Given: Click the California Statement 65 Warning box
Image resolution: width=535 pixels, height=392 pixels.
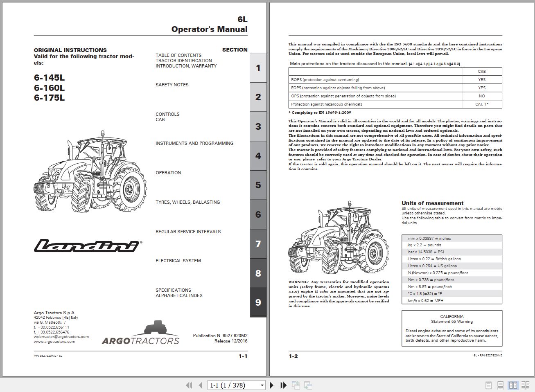Looking at the screenshot, I should [452, 328].
